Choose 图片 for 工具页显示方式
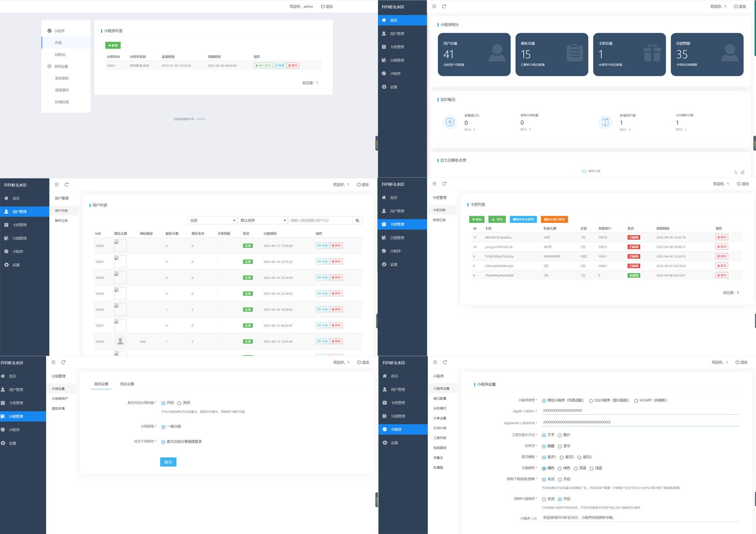 pos(560,435)
